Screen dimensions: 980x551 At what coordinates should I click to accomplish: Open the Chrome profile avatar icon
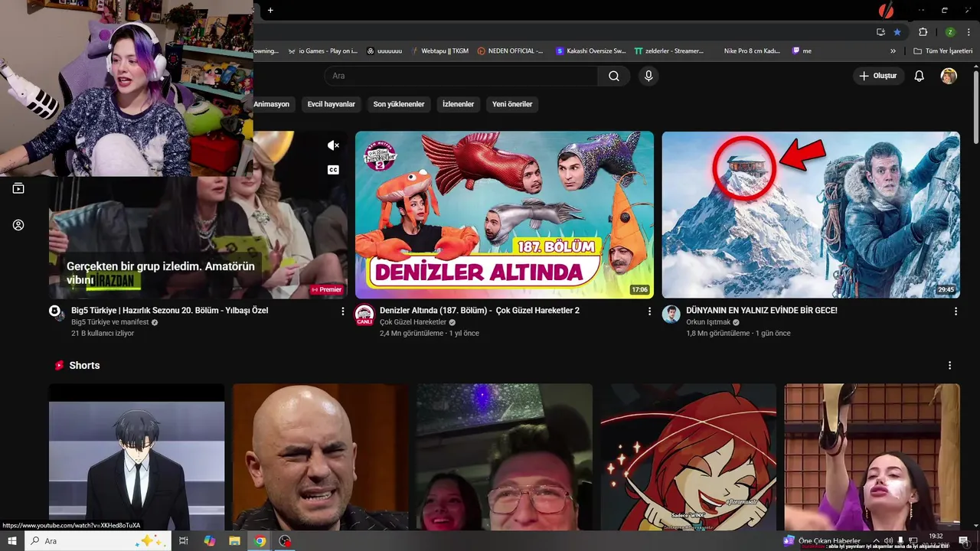[949, 32]
